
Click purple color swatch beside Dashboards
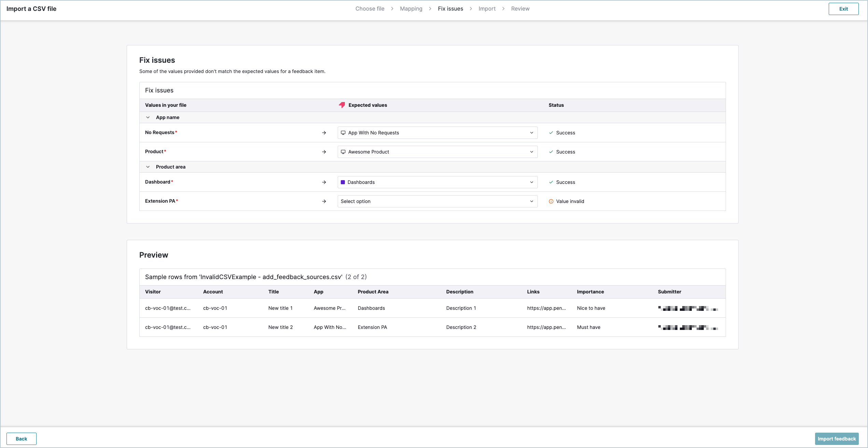[343, 182]
